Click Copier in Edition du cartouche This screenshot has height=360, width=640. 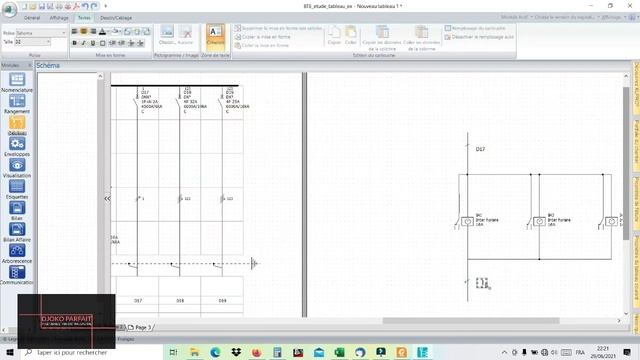[x=334, y=35]
